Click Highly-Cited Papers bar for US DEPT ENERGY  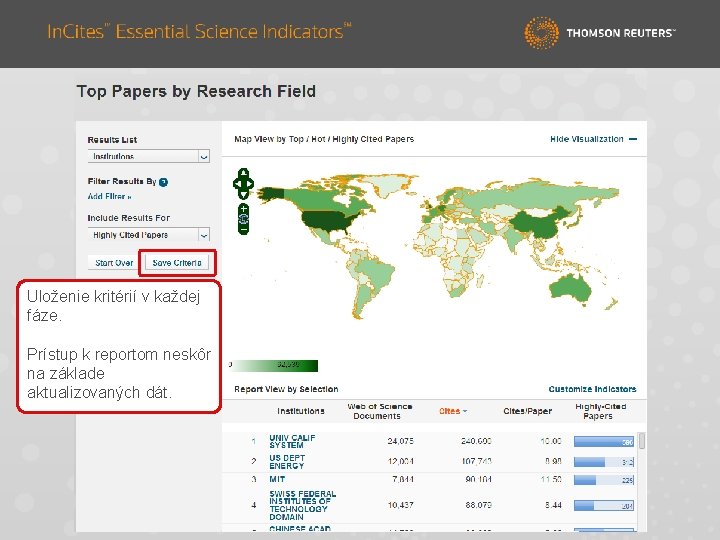604,462
